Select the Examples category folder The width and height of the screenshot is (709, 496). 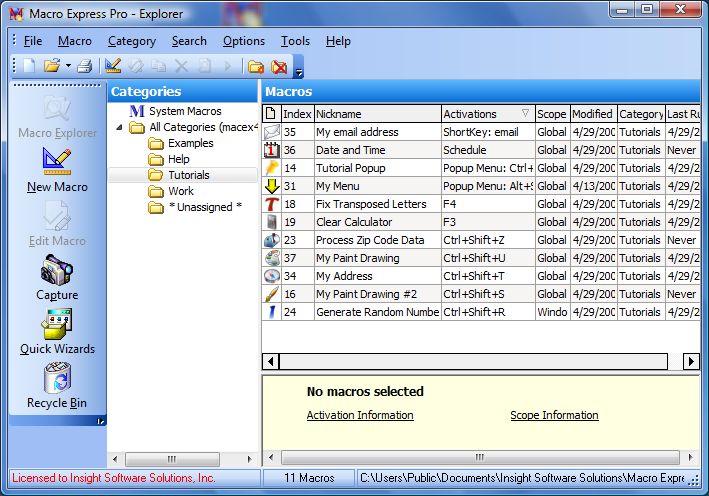190,143
